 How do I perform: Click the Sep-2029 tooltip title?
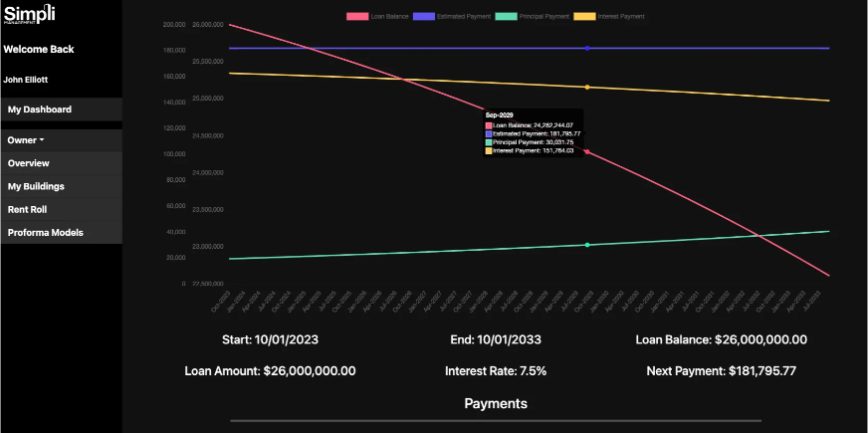[500, 115]
